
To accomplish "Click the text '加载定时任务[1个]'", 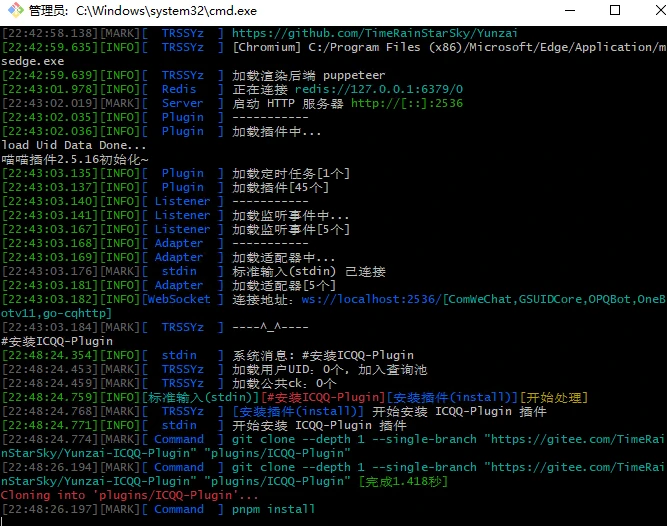I will [x=291, y=173].
